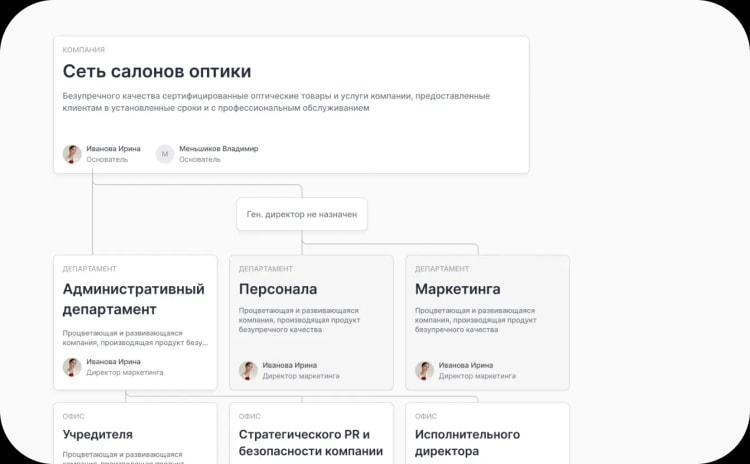The image size is (750, 464).
Task: Click 'Основатель' role under Меньшиков Владимир
Action: (200, 159)
